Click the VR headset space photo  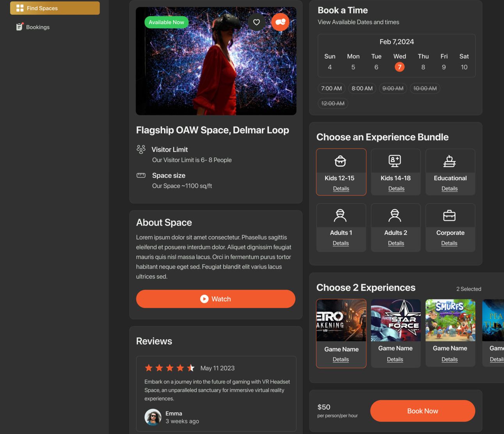216,61
